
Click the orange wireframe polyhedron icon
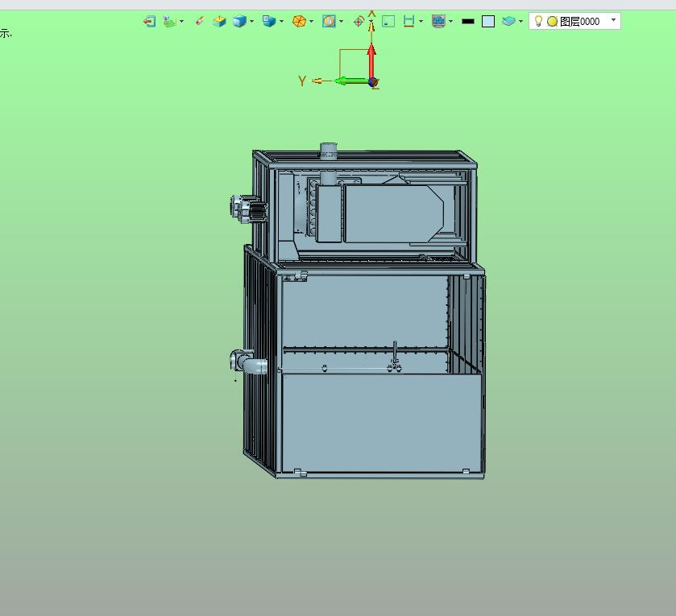click(299, 21)
